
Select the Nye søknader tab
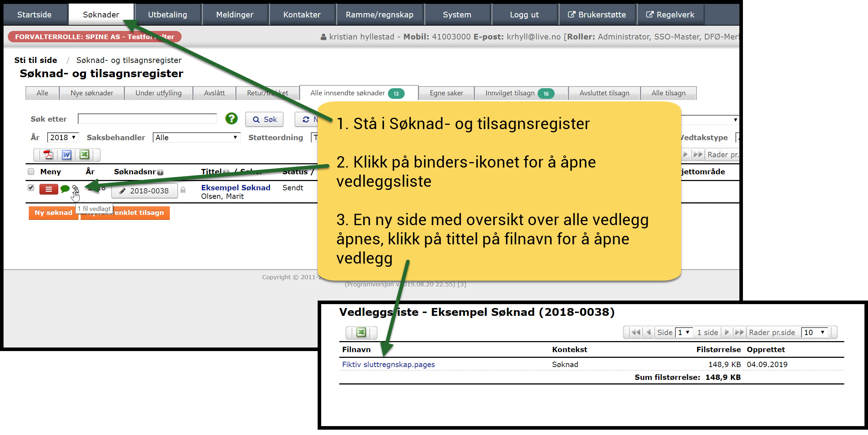coord(92,93)
